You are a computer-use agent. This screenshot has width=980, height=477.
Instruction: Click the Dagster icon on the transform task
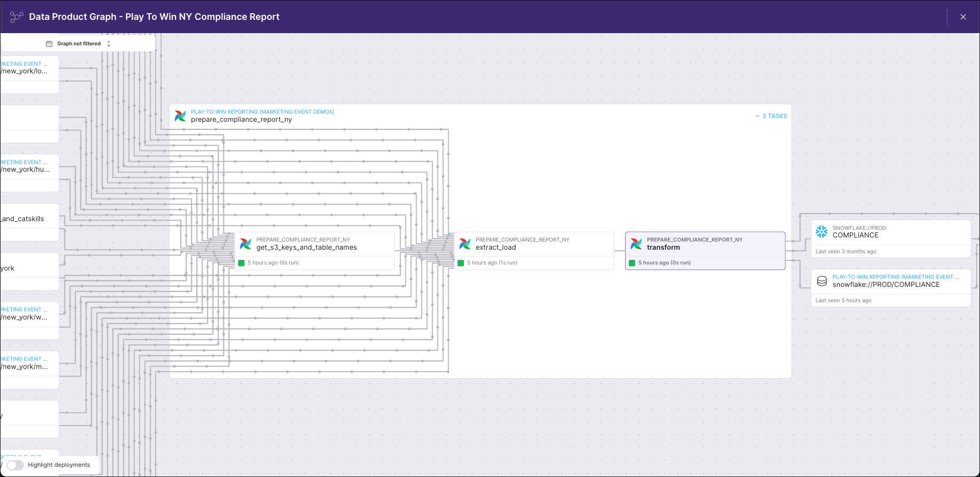point(637,244)
